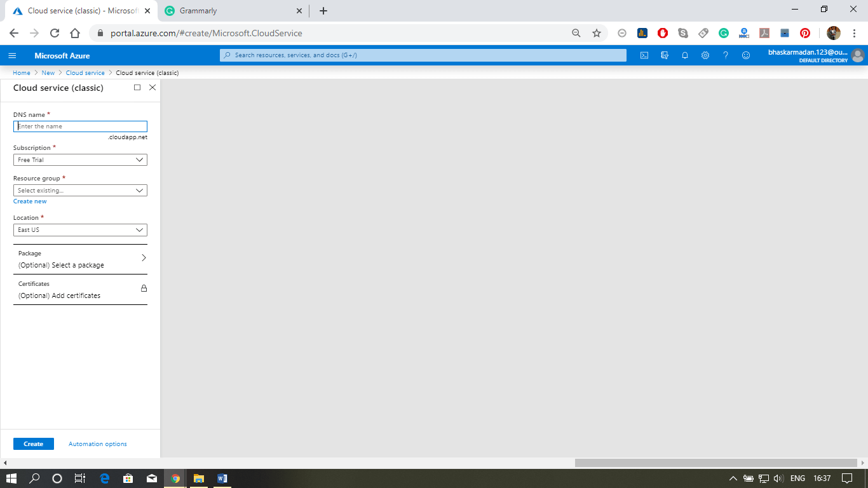The height and width of the screenshot is (488, 868).
Task: Open the blue bar-chart extension icon
Action: [642, 33]
